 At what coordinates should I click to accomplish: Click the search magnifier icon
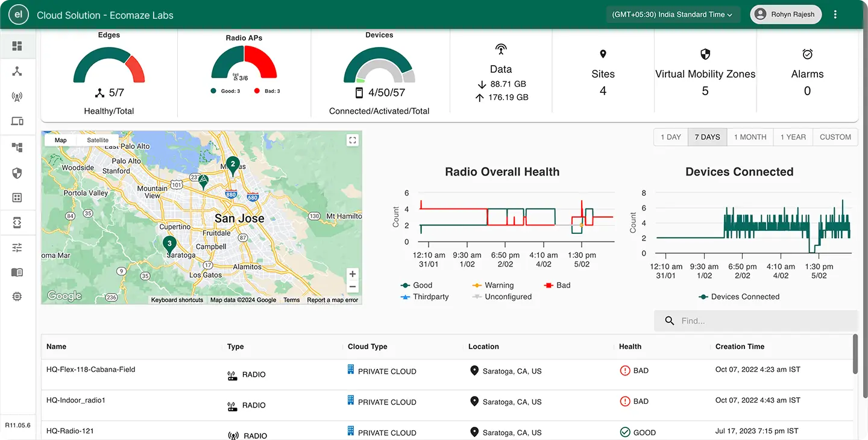[669, 321]
